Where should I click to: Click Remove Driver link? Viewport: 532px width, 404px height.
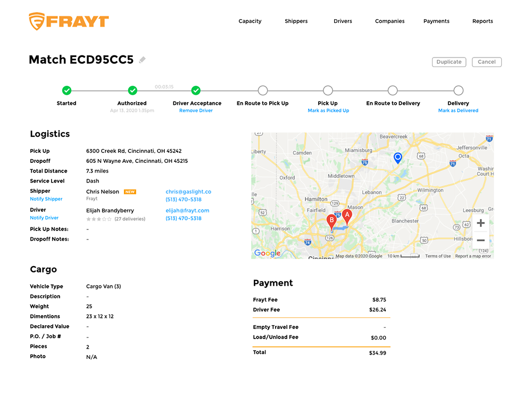pyautogui.click(x=196, y=111)
